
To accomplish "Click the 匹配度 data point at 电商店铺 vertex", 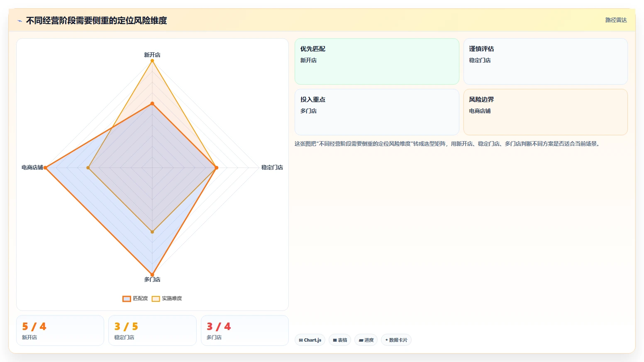I will tap(46, 168).
